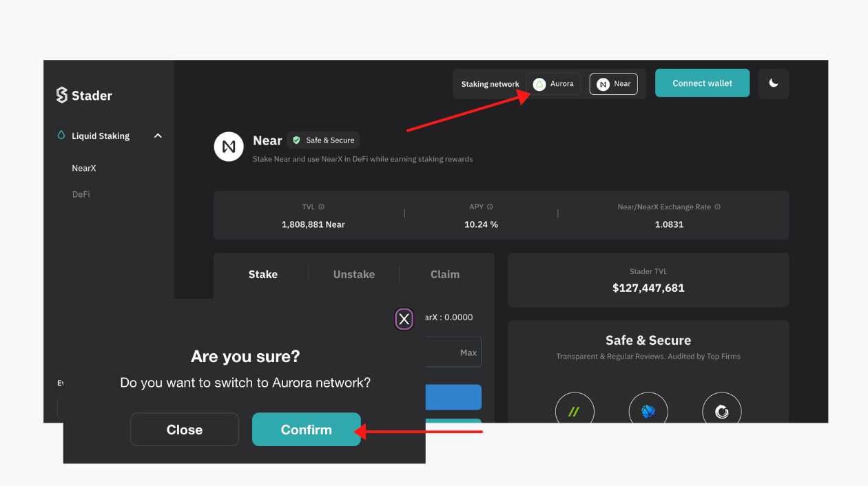Switch to the Stake tab
868x486 pixels.
pos(263,274)
